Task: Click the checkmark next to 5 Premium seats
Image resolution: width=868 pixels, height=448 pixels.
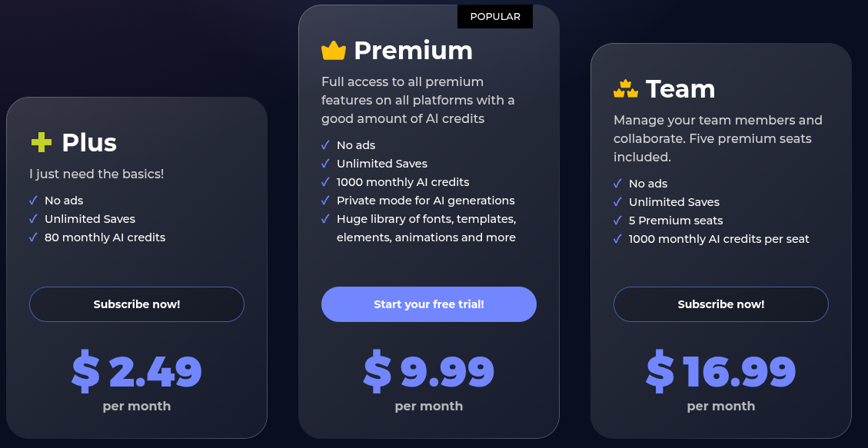Action: 617,220
